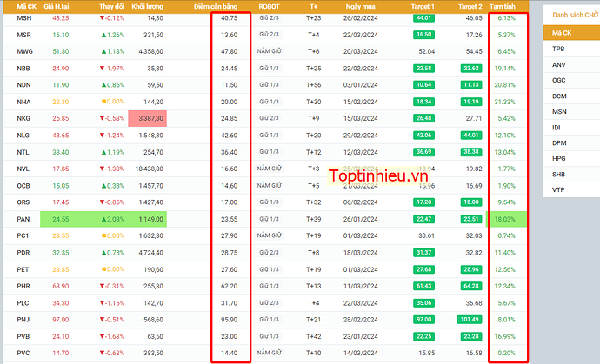
Task: Sort by the Mã CK column header
Action: 26,6
